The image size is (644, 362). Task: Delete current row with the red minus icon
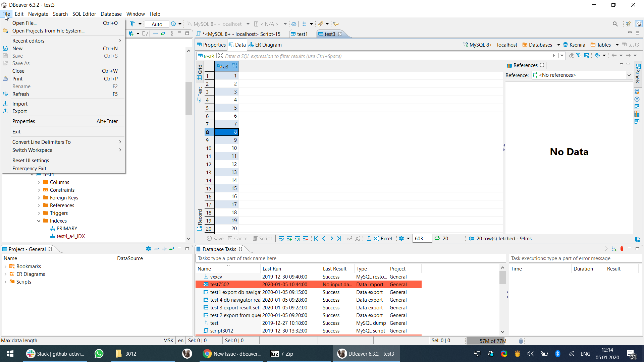[x=306, y=238]
